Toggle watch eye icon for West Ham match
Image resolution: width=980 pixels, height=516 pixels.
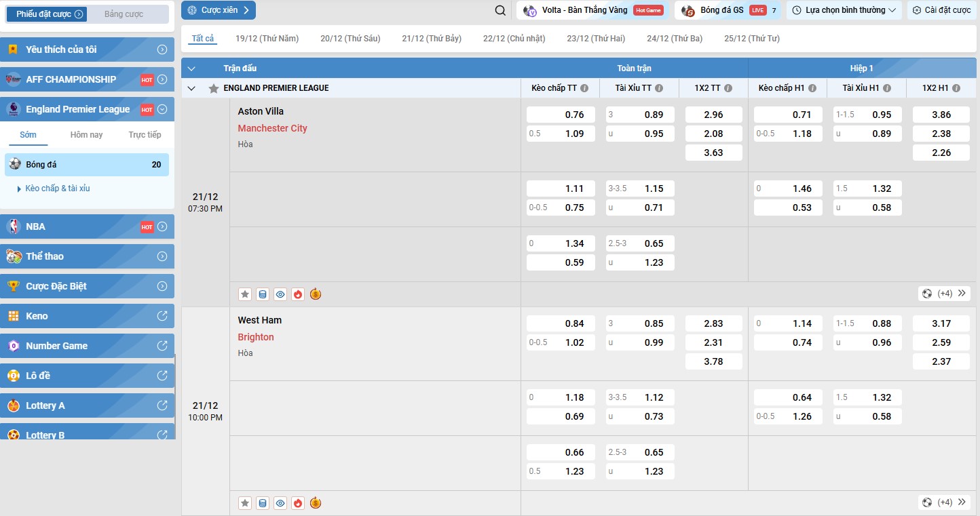[x=280, y=503]
